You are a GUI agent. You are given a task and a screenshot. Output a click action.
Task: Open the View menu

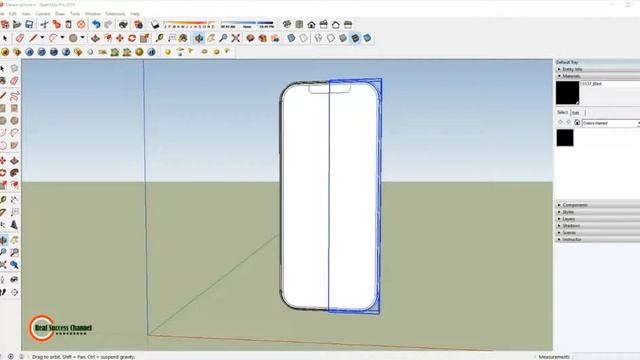[x=26, y=13]
